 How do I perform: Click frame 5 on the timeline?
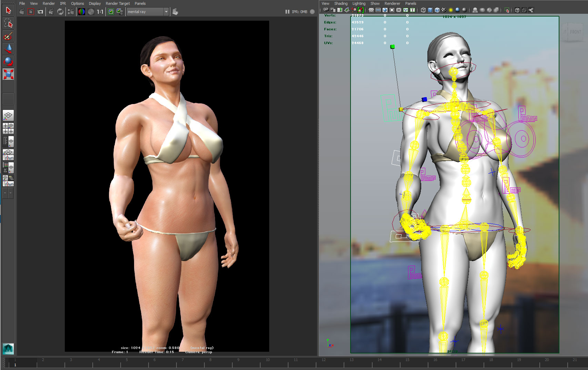click(x=127, y=360)
